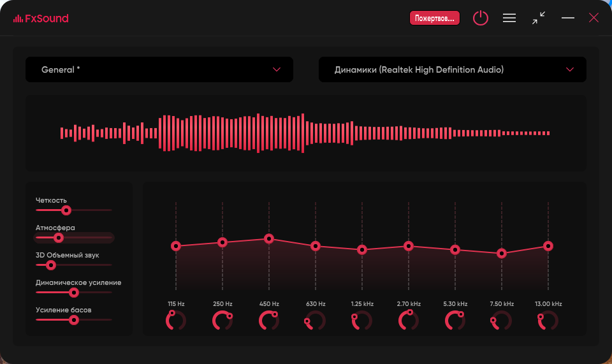Click the 2.70 kHz frequency label
This screenshot has width=612, height=364.
(x=409, y=304)
